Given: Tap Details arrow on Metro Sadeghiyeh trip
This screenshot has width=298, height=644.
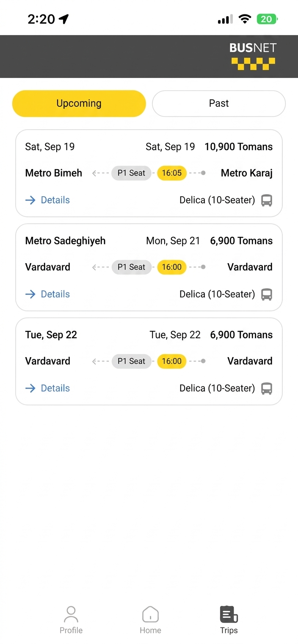Looking at the screenshot, I should click(30, 294).
